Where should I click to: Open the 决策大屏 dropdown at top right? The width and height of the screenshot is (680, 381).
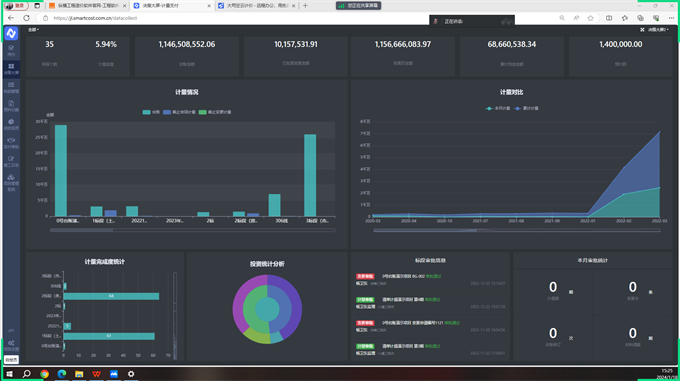pos(658,30)
